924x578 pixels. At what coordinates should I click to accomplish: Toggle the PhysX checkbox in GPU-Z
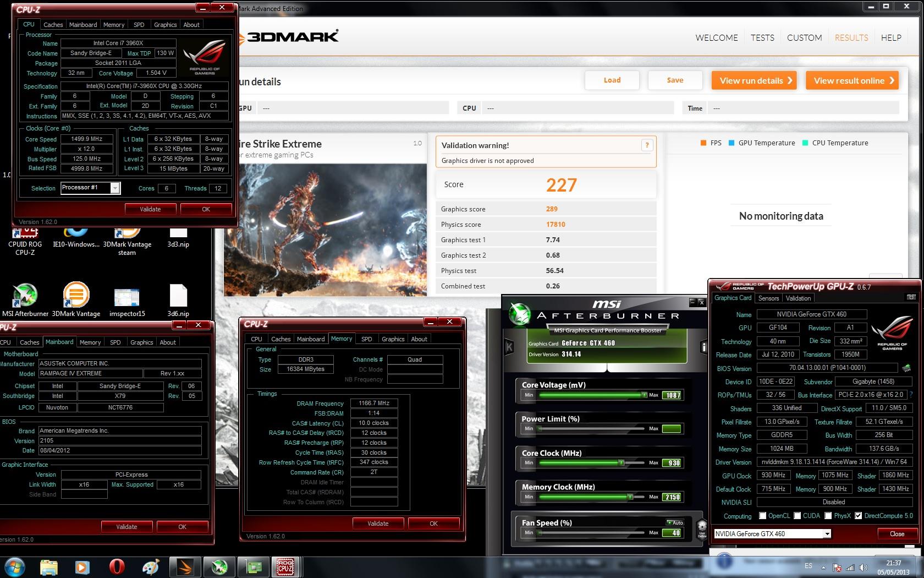click(828, 516)
